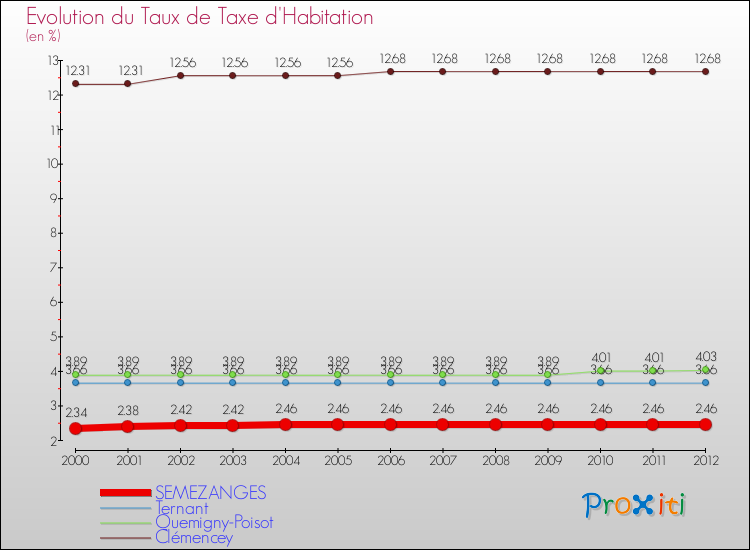The width and height of the screenshot is (750, 550).
Task: Click the Ternant blue data point for 2000
Action: click(x=76, y=383)
